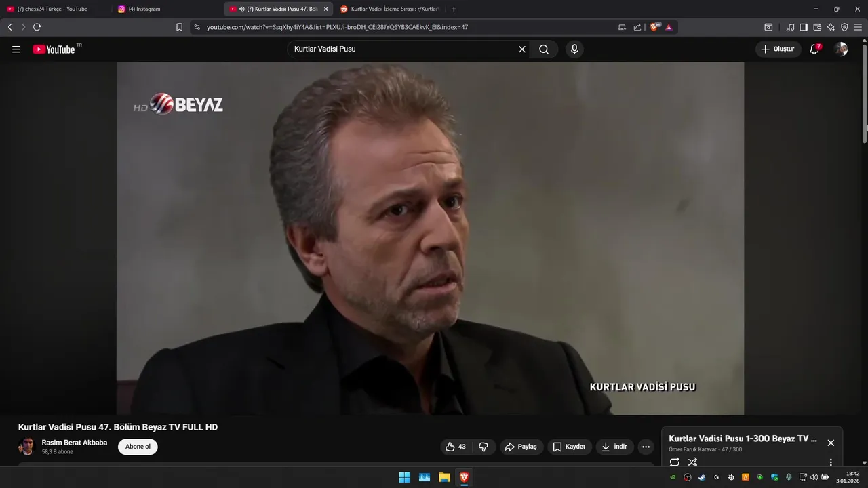Open the Oluştur create menu

[778, 49]
